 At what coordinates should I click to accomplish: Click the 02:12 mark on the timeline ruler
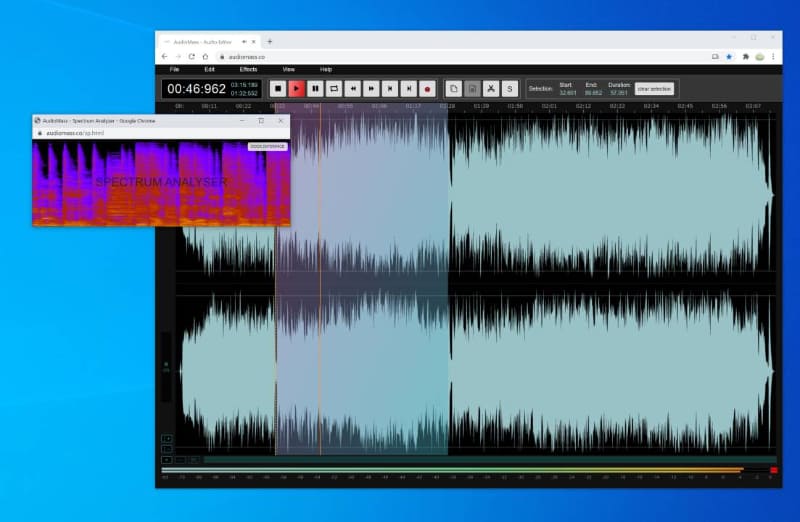(583, 106)
